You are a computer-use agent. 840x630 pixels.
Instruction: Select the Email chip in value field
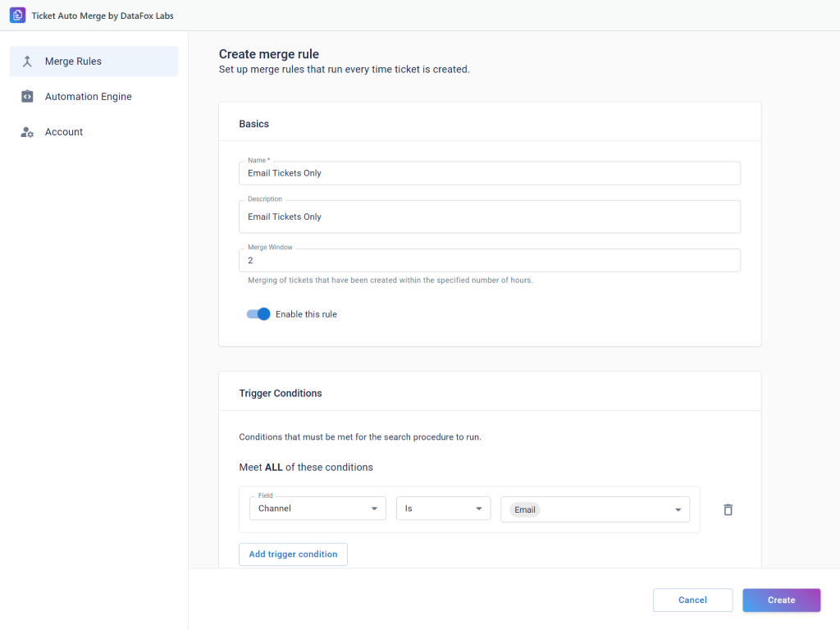[525, 509]
